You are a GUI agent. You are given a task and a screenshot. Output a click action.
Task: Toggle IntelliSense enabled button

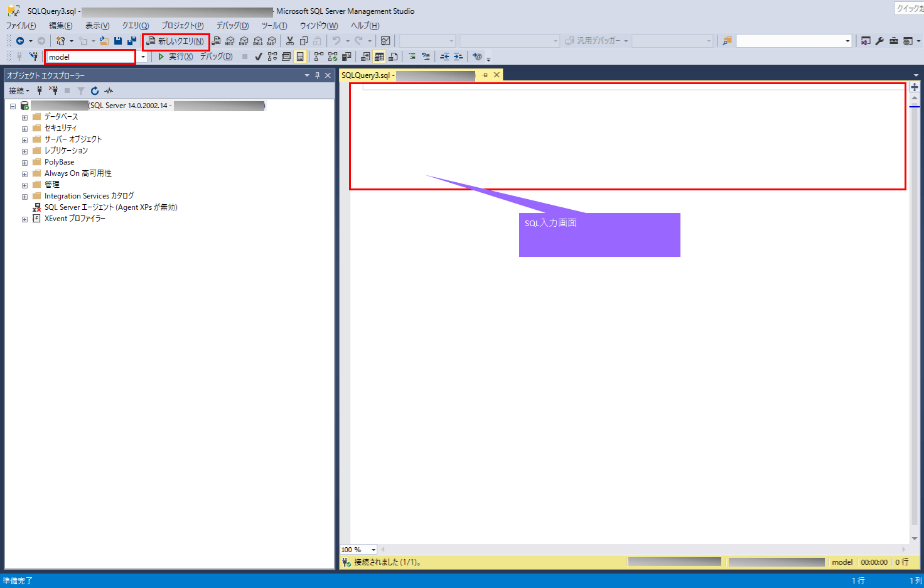coord(300,57)
